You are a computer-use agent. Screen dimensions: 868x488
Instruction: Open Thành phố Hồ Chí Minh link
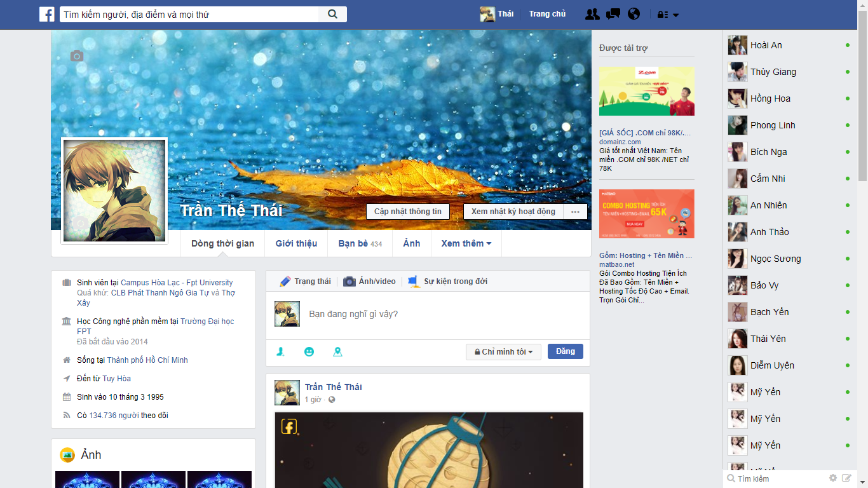pyautogui.click(x=147, y=360)
